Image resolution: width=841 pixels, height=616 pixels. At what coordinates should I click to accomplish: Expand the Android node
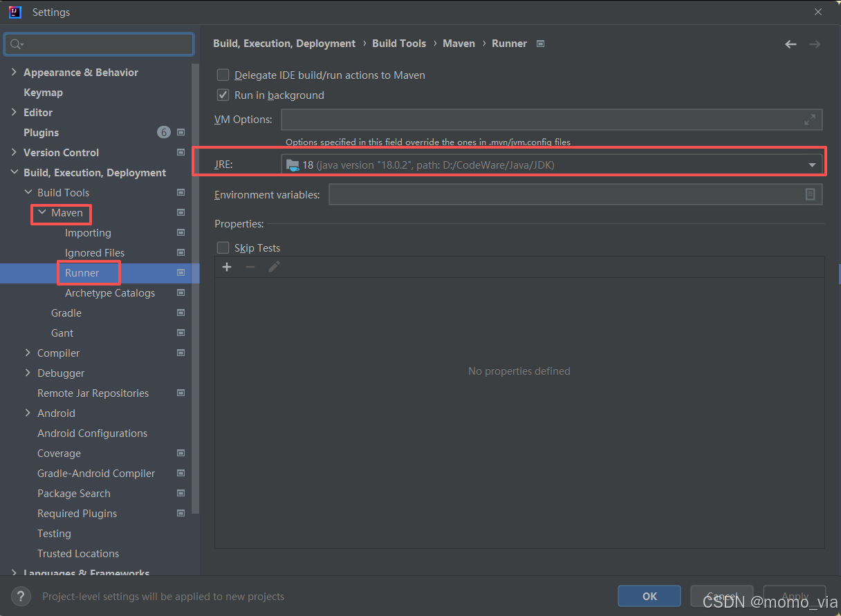(x=28, y=413)
